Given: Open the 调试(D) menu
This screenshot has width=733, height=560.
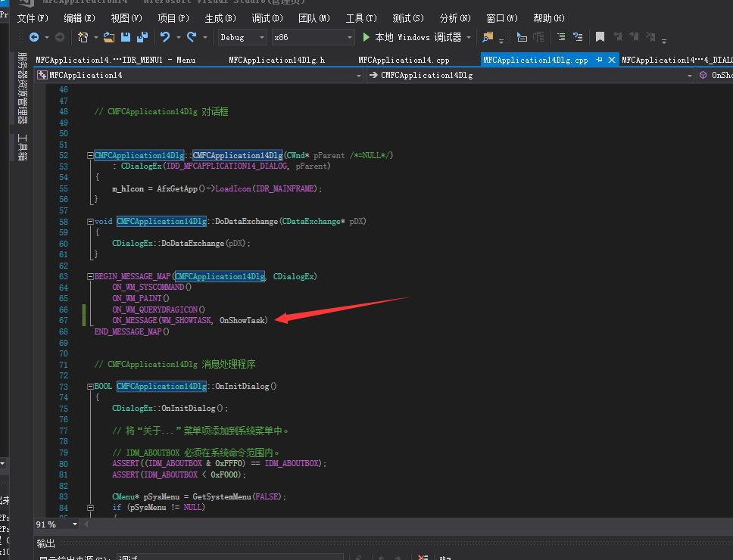Looking at the screenshot, I should pos(267,18).
